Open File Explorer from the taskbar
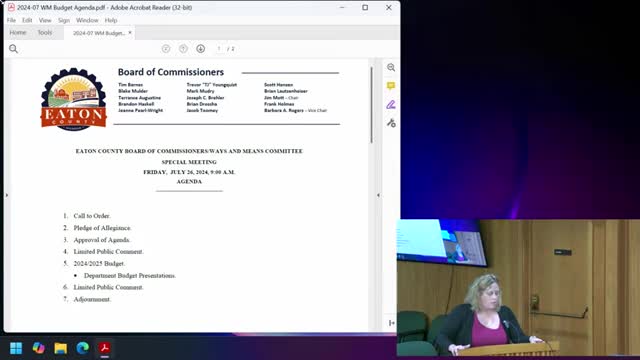 tap(60, 348)
